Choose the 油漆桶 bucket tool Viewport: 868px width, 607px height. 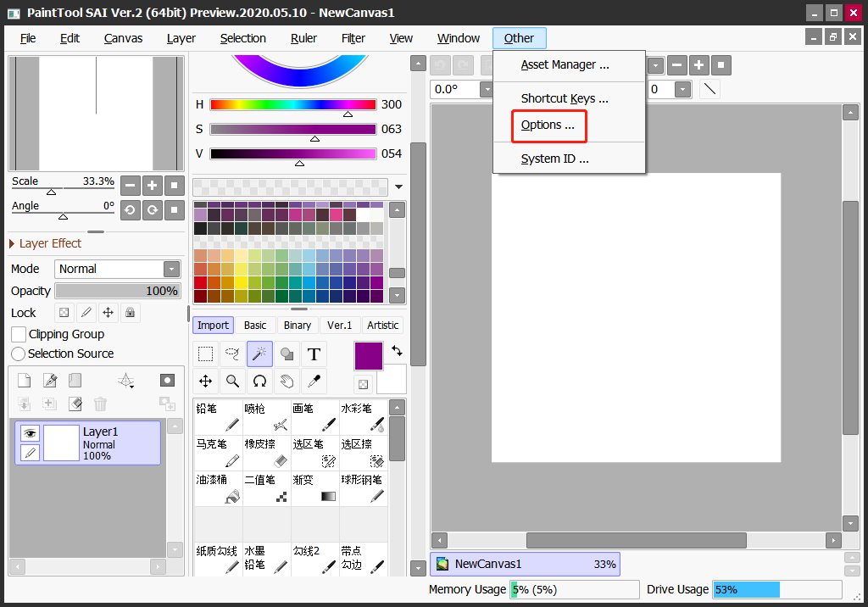click(218, 488)
